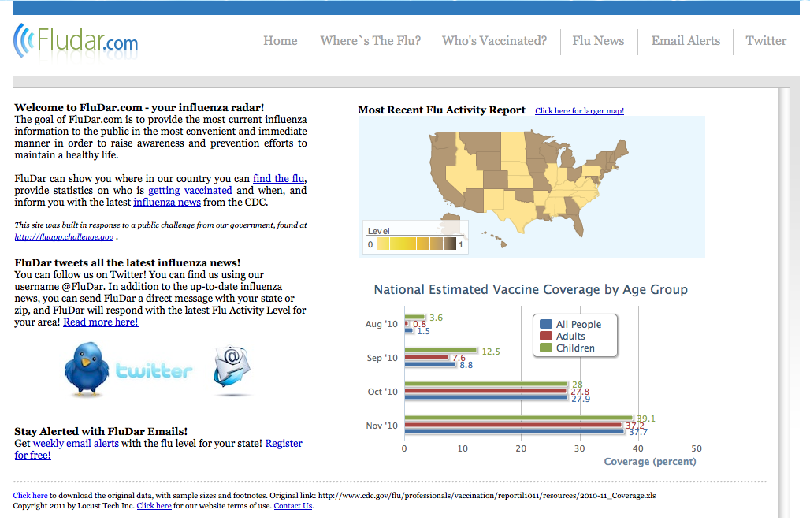
Task: Click the US flu activity map
Action: point(532,187)
